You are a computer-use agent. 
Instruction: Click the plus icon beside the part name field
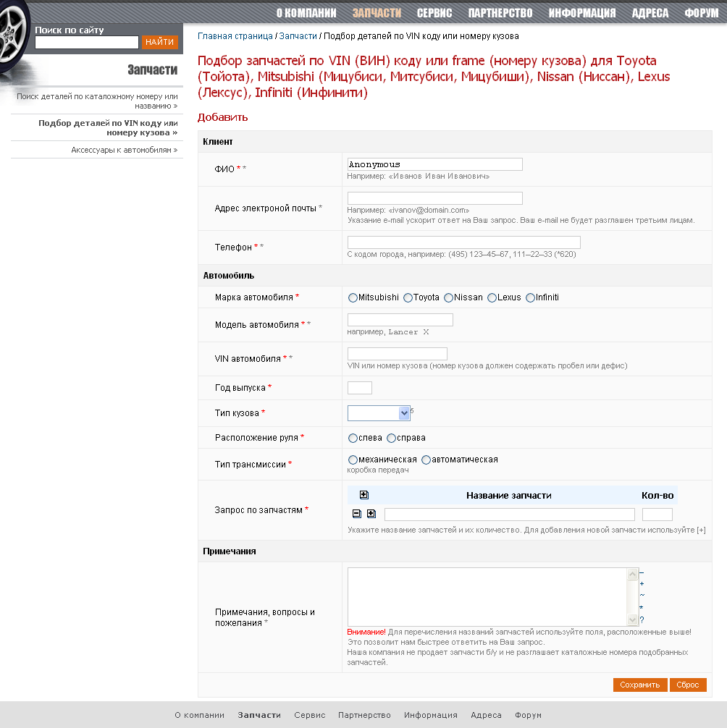(x=371, y=514)
